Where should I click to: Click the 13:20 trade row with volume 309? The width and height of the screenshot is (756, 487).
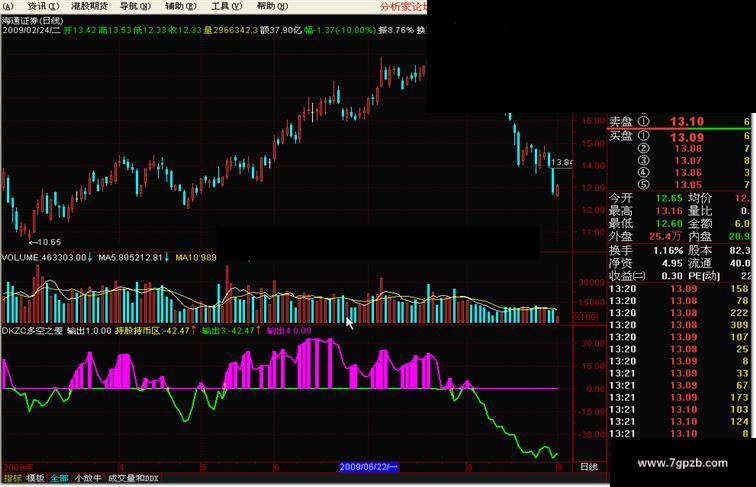pyautogui.click(x=679, y=325)
